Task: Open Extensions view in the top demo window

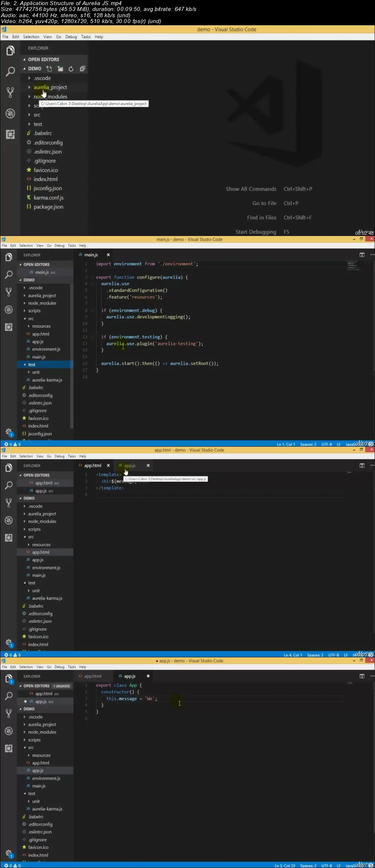Action: point(10,134)
